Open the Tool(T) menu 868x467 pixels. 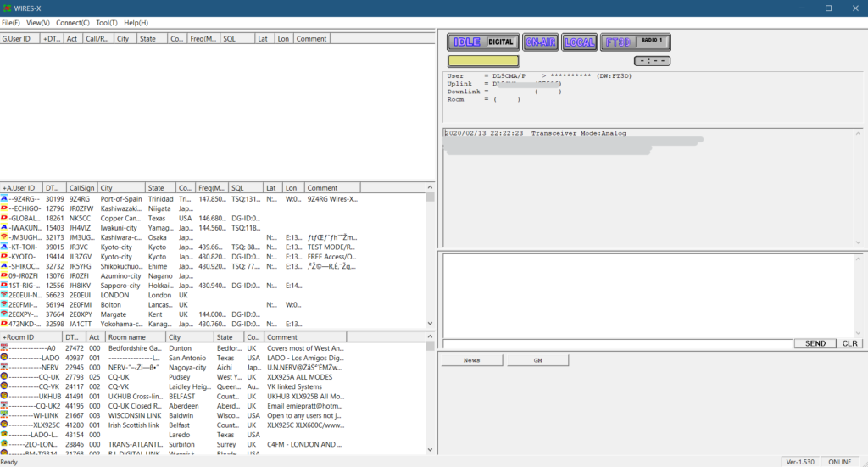106,23
